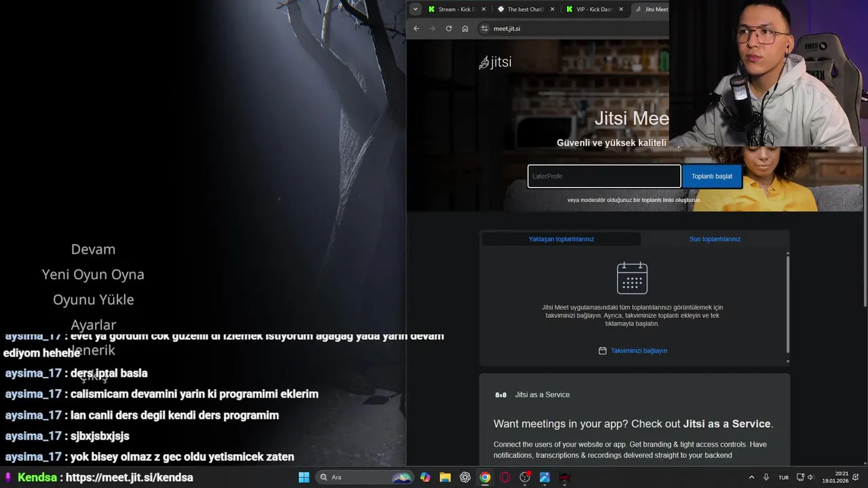Click 'Jitsi as a Service' label text

(x=542, y=394)
